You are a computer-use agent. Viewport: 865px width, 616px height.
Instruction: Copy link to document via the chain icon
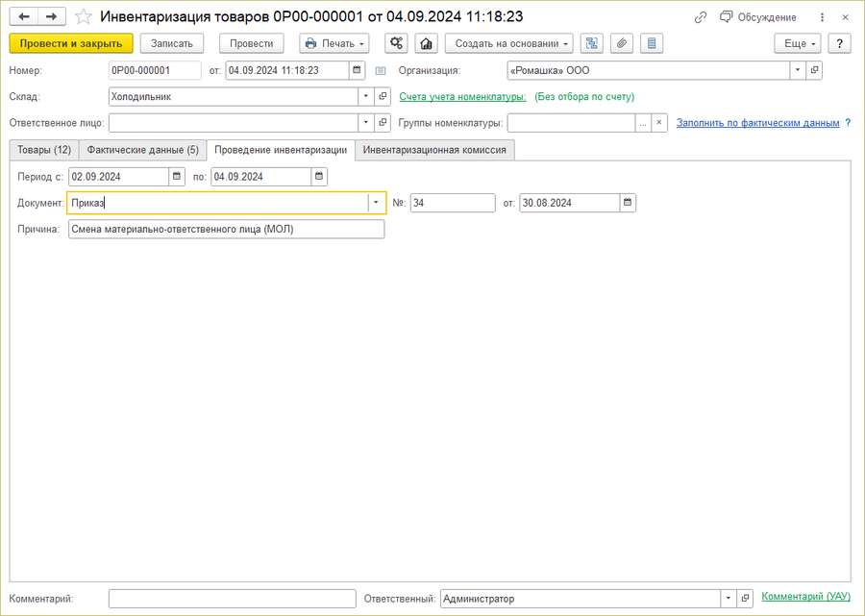[x=700, y=17]
